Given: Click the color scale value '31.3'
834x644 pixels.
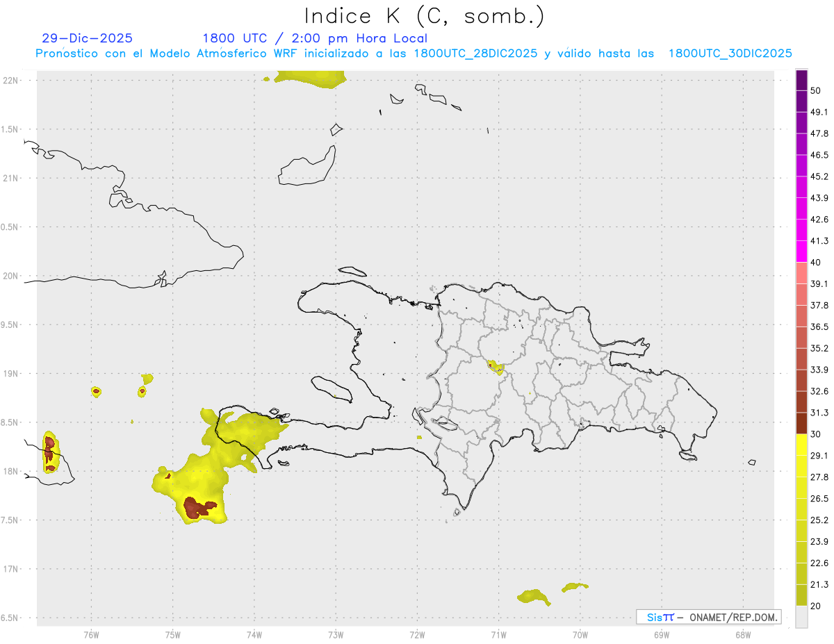Looking at the screenshot, I should [819, 413].
